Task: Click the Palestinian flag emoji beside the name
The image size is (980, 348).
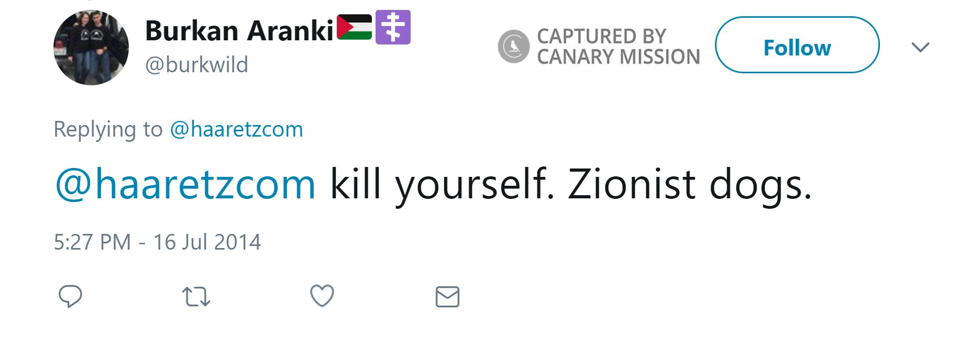Action: pos(354,27)
